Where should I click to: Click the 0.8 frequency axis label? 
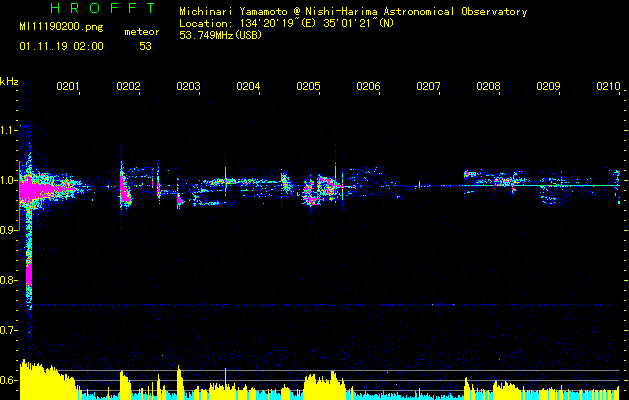pos(8,280)
